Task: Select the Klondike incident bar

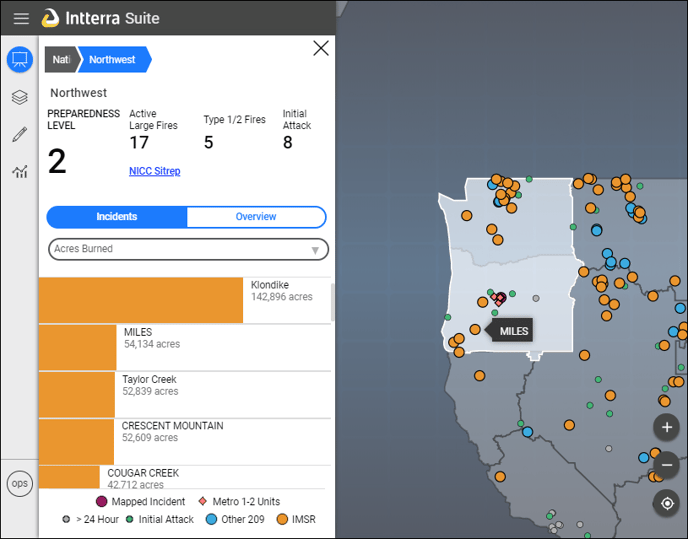Action: coord(141,300)
